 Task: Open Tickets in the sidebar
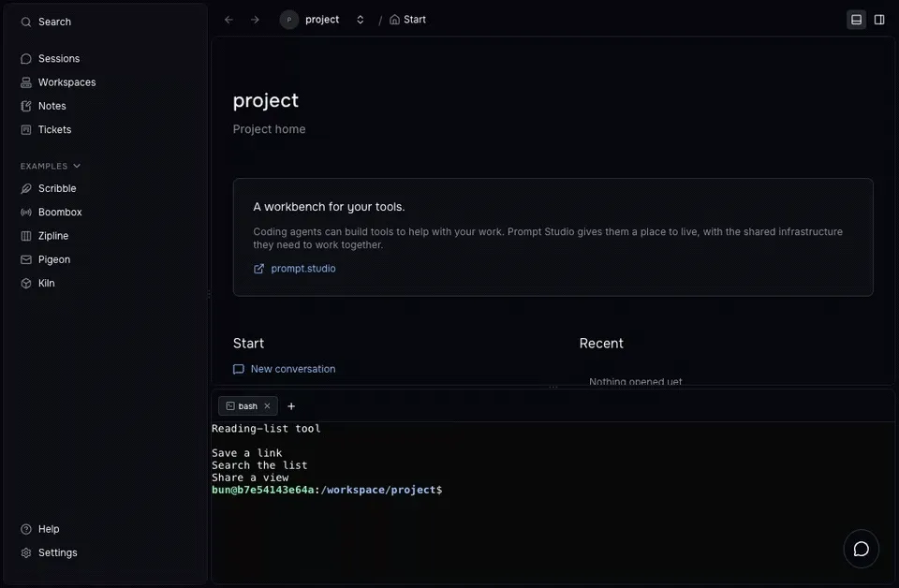click(x=105, y=129)
